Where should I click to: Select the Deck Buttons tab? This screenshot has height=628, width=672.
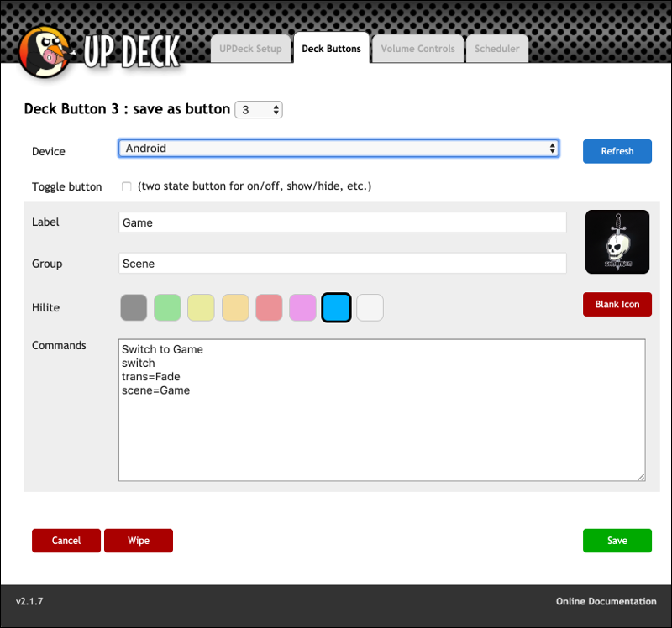(331, 49)
